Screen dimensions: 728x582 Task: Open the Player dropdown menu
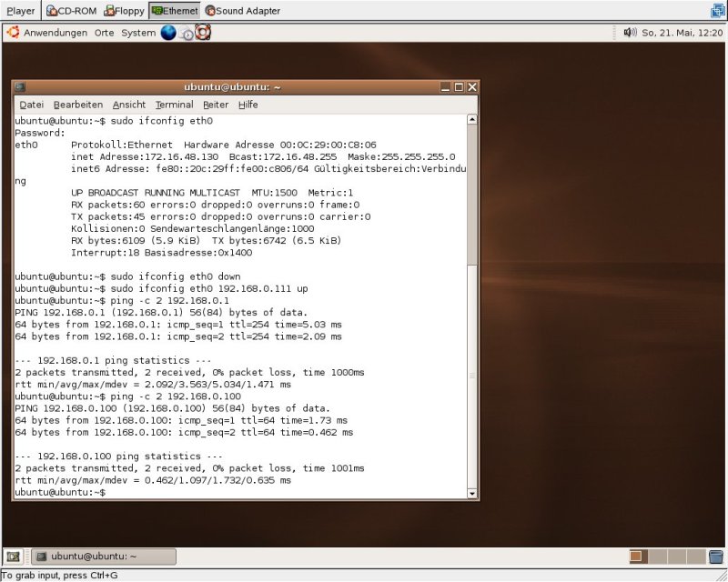(x=21, y=11)
